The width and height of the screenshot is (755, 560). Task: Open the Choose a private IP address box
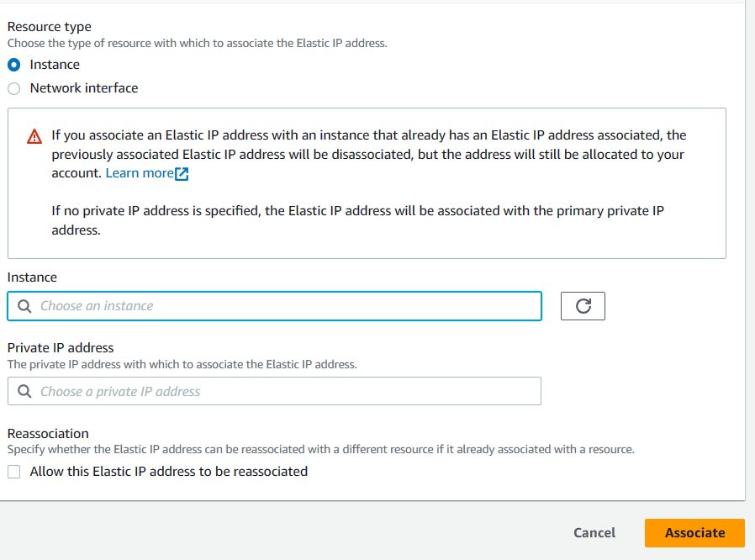(274, 391)
